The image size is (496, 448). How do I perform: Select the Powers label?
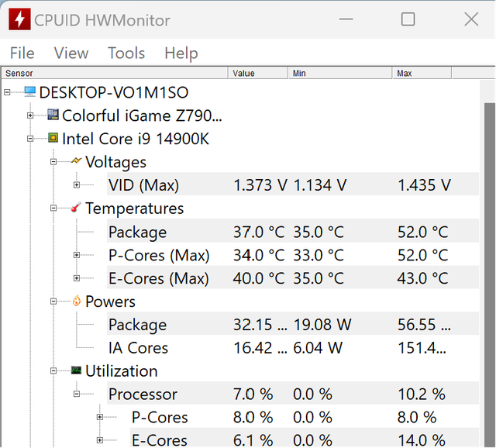(110, 302)
